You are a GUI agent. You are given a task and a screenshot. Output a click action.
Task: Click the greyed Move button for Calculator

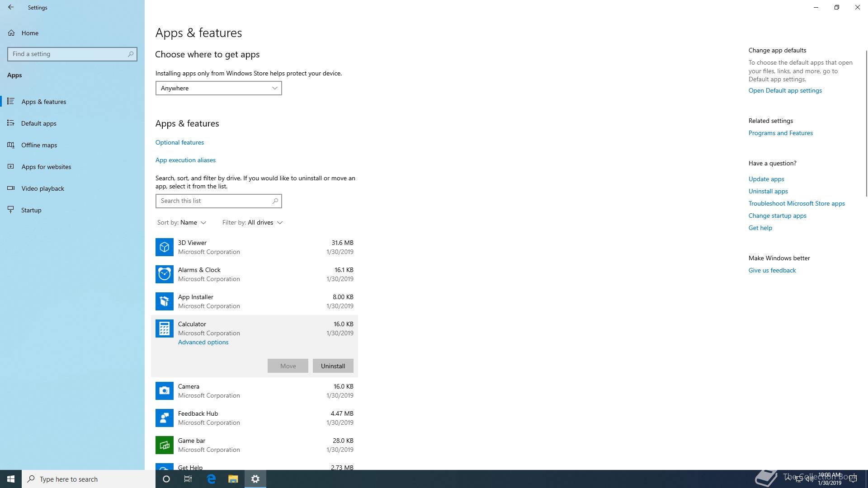(288, 366)
